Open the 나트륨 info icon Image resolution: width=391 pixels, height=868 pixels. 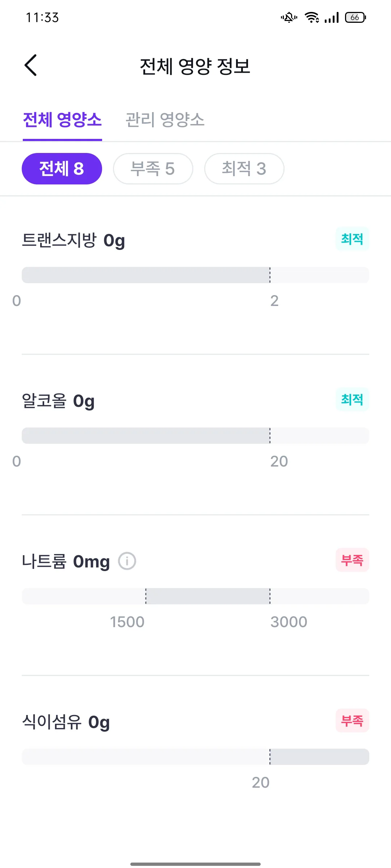(127, 561)
